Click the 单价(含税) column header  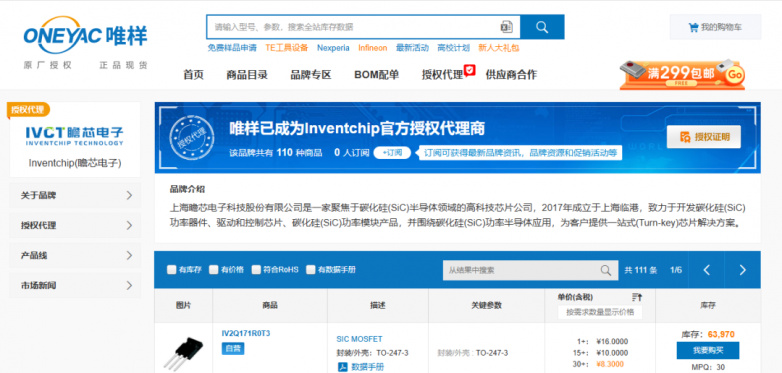click(x=575, y=297)
